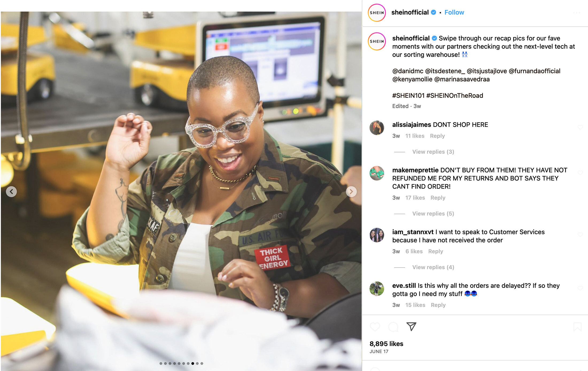Image resolution: width=588 pixels, height=371 pixels.
Task: Expand View replies (3) under alissiajaimes
Action: (433, 152)
